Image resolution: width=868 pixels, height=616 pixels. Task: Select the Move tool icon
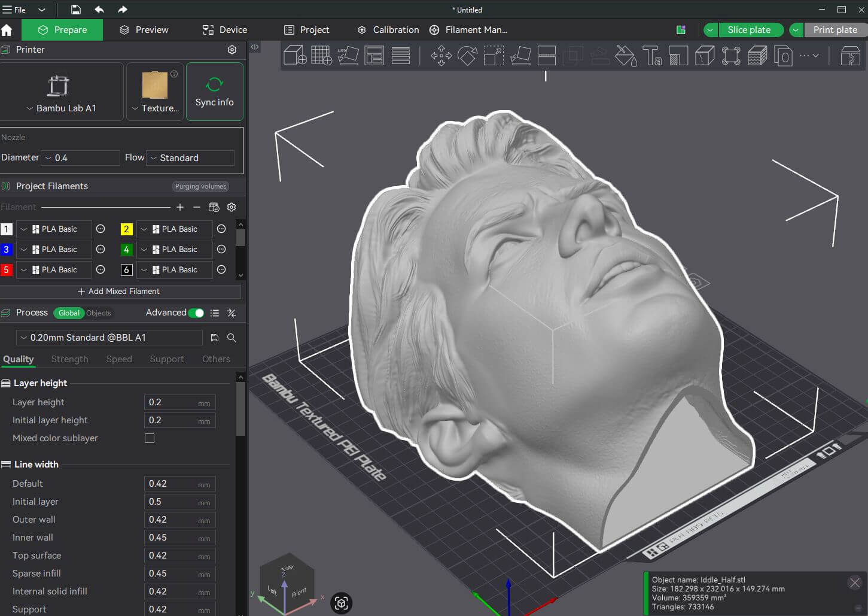(441, 56)
